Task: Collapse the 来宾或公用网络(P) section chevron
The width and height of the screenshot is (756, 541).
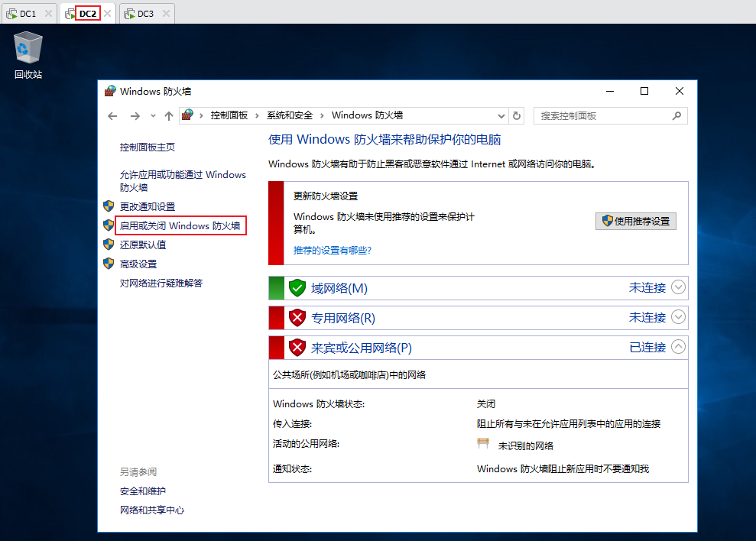Action: (x=678, y=347)
